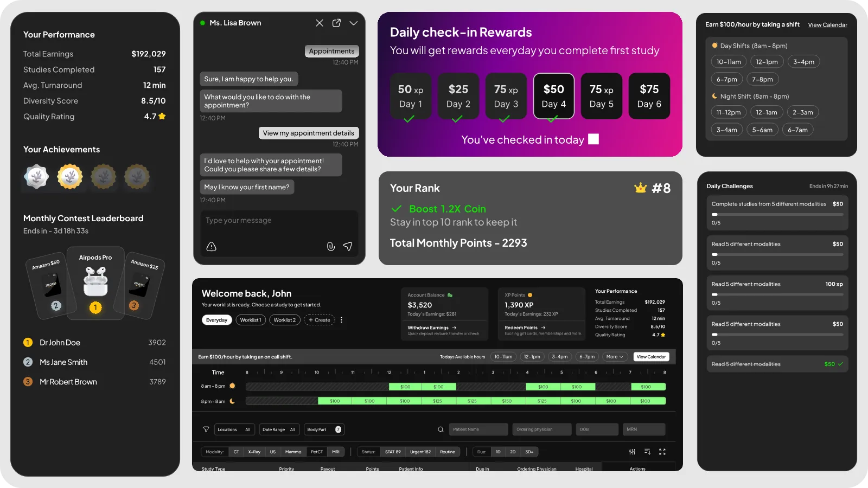Click the View Calendar link in shifts panel
The image size is (868, 488).
827,25
